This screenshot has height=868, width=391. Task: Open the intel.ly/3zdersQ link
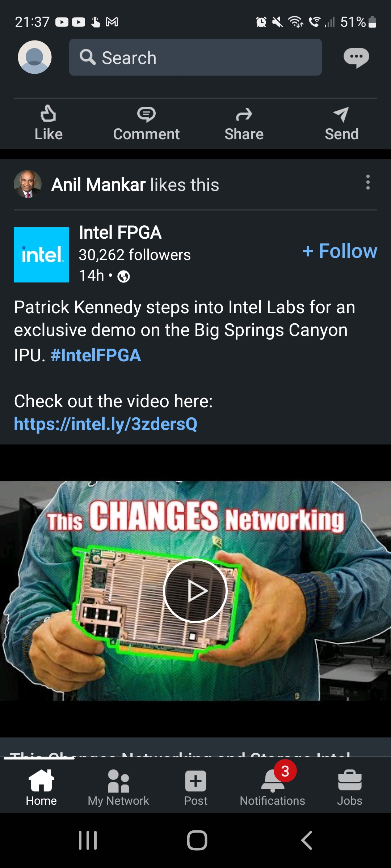pos(106,424)
